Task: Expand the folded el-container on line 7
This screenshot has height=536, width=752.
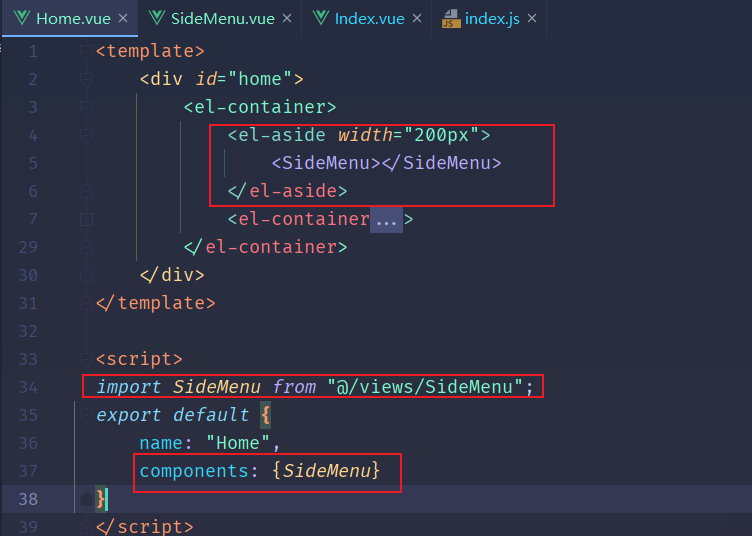Action: point(86,220)
